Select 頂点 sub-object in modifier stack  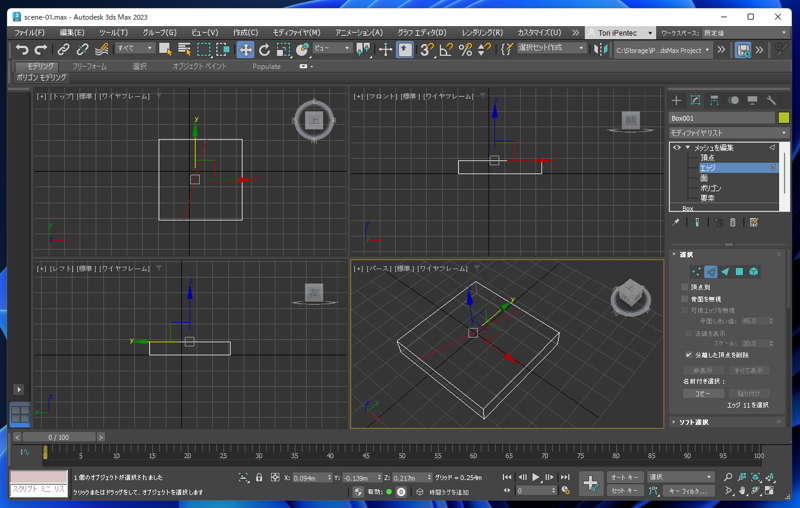pos(707,158)
